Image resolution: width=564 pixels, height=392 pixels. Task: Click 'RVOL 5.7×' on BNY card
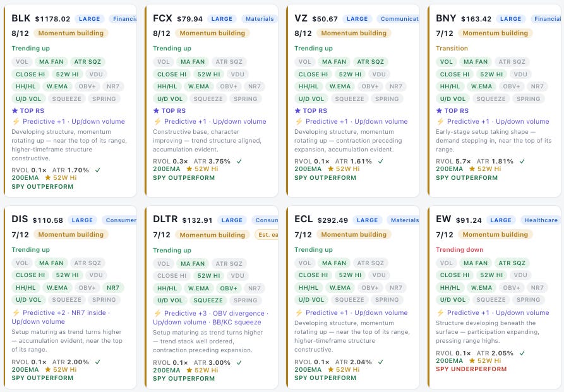click(453, 162)
